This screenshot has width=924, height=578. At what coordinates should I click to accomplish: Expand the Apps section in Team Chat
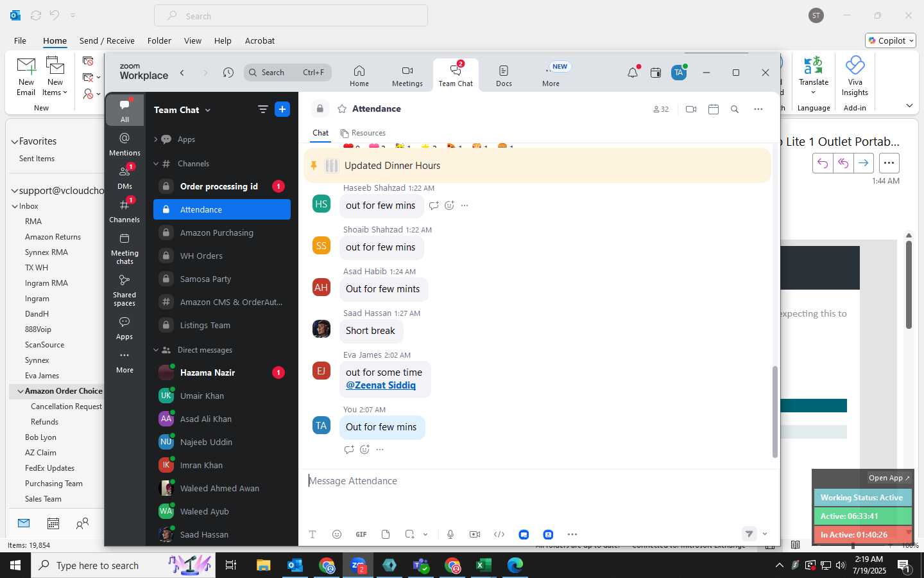click(155, 139)
